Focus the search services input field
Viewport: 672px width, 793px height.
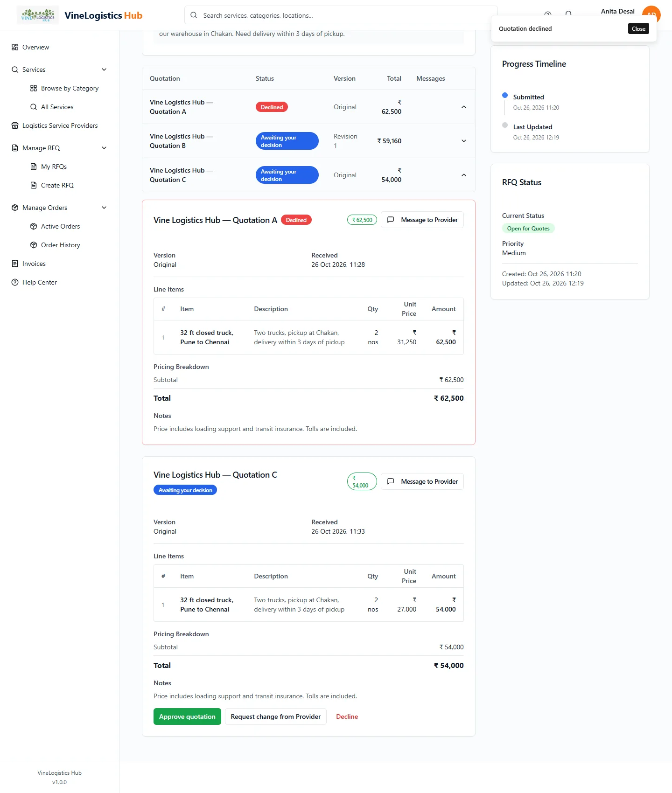coord(341,15)
